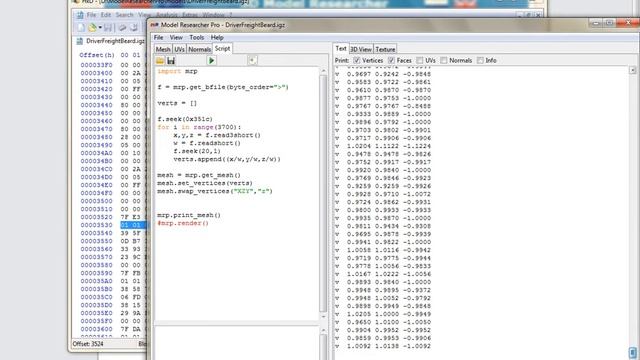Switch to the Mesh tab

coord(163,49)
